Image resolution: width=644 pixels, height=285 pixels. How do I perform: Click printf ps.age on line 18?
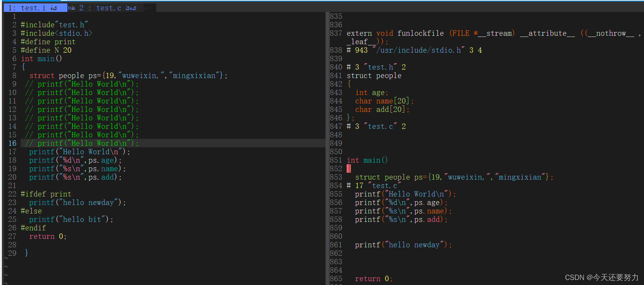(75, 160)
